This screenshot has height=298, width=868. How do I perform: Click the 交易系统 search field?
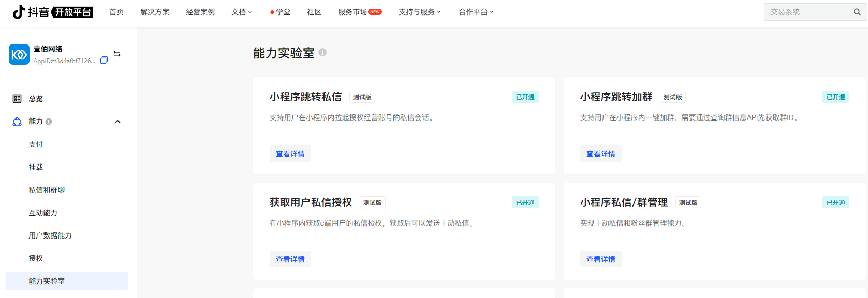[x=807, y=12]
